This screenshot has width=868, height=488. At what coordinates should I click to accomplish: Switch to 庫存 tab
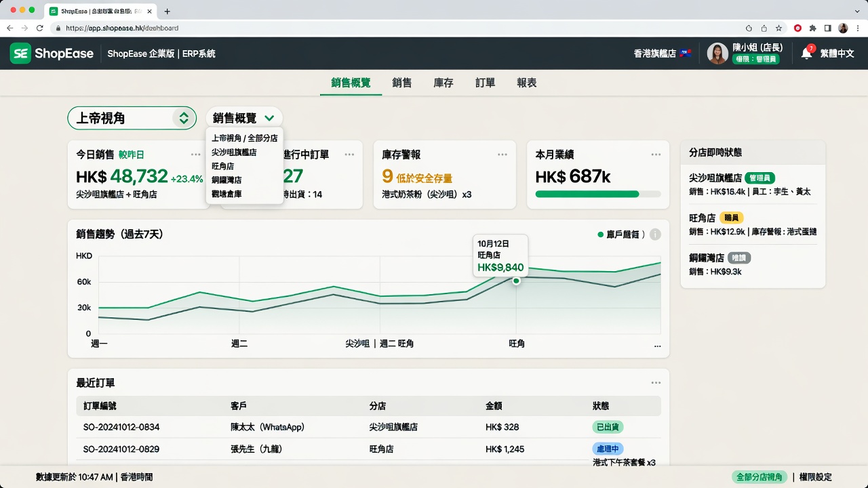pos(443,83)
